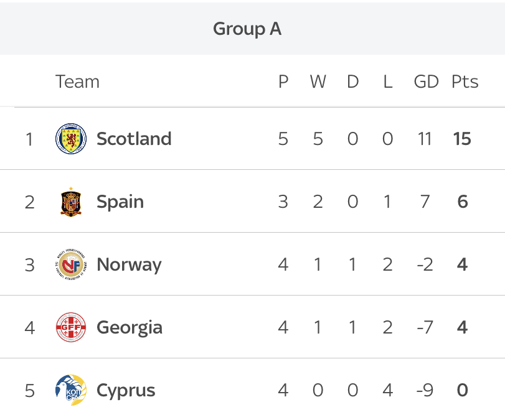The image size is (505, 420).
Task: Click the Spain team crest icon
Action: tap(71, 202)
